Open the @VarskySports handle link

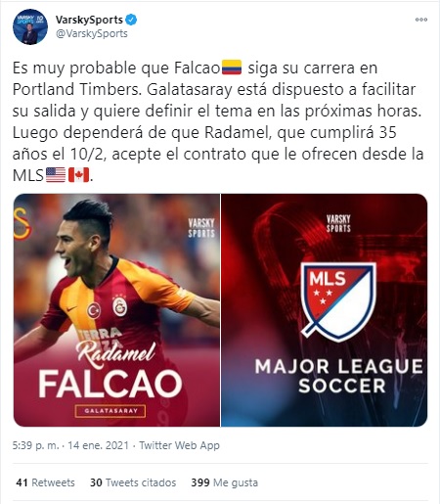coord(92,33)
